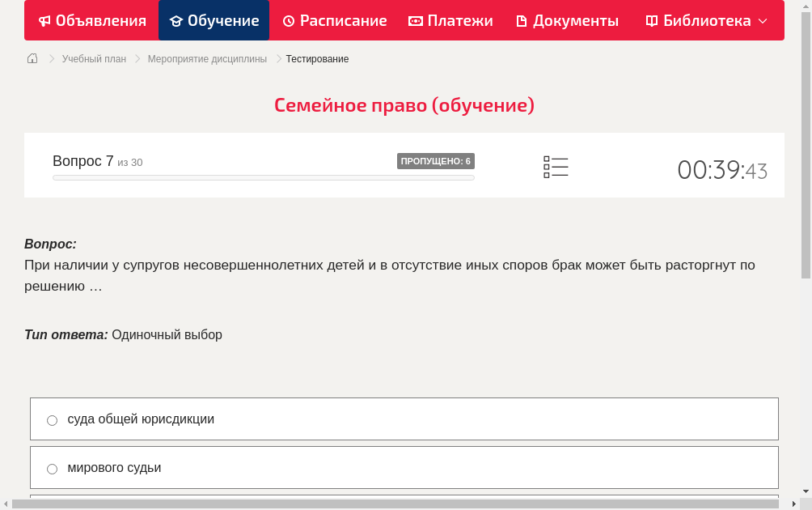Select the graduation cap icon for Обучение
Screen dimensions: 812x510
pyautogui.click(x=177, y=20)
